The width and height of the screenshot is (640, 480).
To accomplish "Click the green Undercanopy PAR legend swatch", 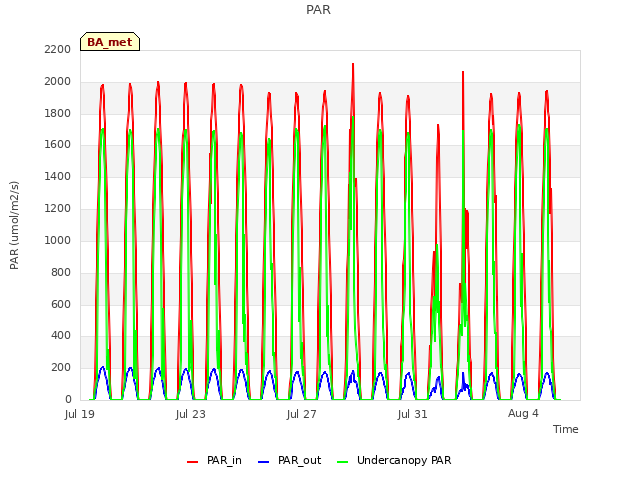I will 343,462.
